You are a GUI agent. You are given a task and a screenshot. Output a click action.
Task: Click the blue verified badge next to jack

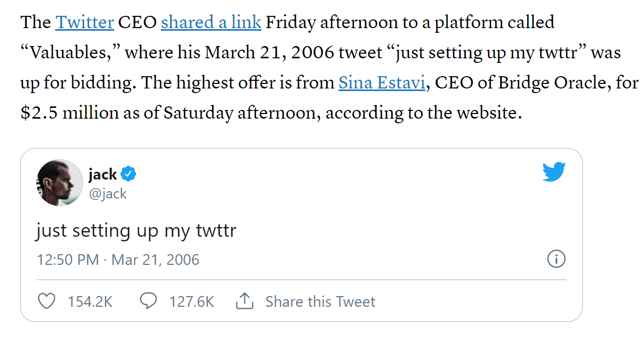(128, 174)
